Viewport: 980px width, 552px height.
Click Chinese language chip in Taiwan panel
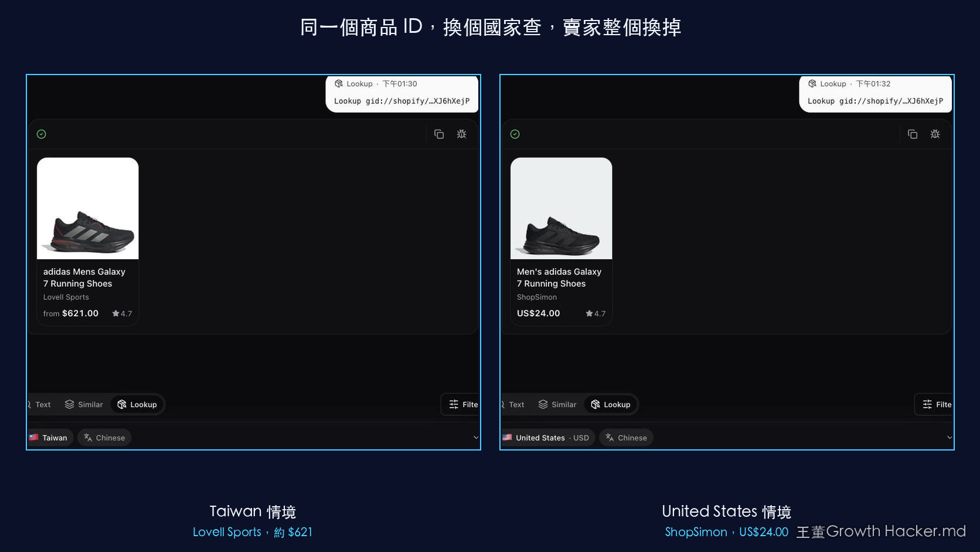coord(104,438)
